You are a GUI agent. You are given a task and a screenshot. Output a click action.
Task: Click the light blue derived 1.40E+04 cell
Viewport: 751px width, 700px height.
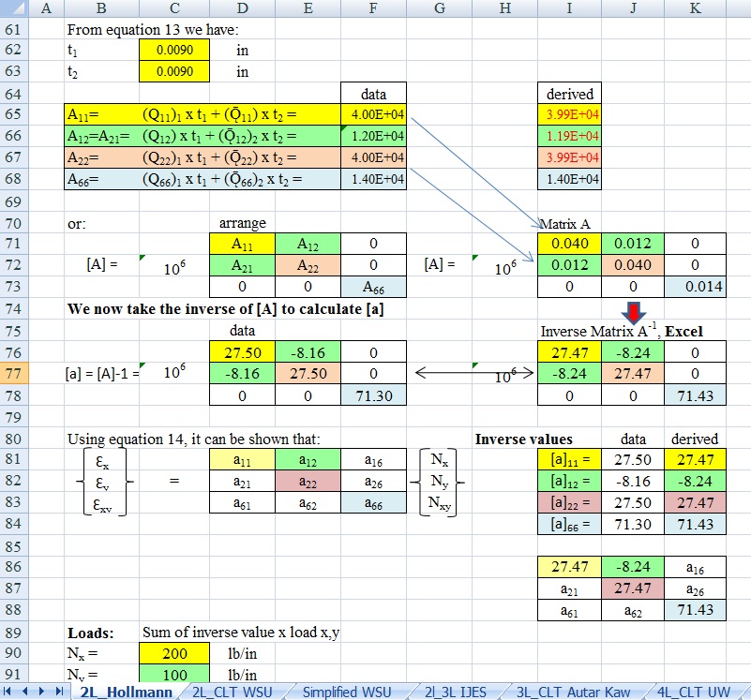point(573,178)
